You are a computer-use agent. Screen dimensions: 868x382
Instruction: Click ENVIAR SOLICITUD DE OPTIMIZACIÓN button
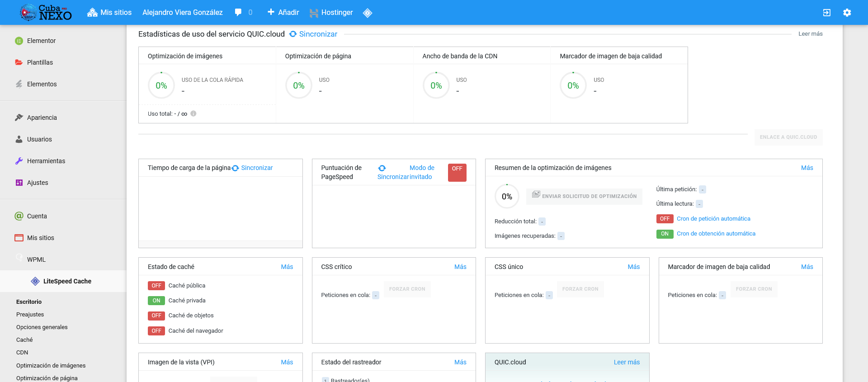pyautogui.click(x=584, y=196)
